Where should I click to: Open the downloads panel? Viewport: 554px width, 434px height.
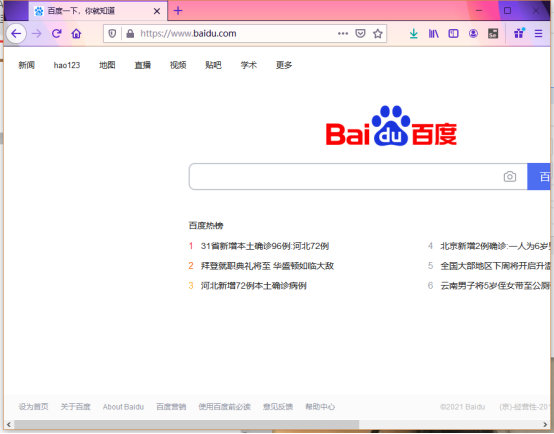click(x=413, y=34)
